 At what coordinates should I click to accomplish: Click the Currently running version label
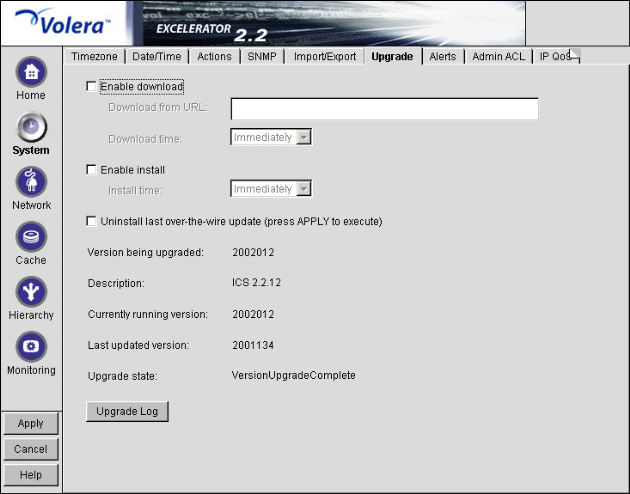(x=147, y=314)
